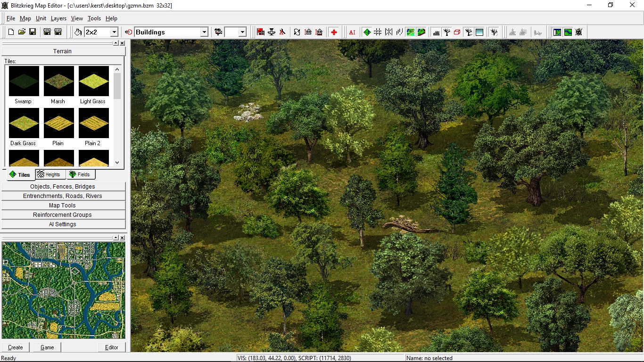Click the hash grid toolbar icon

tap(378, 32)
